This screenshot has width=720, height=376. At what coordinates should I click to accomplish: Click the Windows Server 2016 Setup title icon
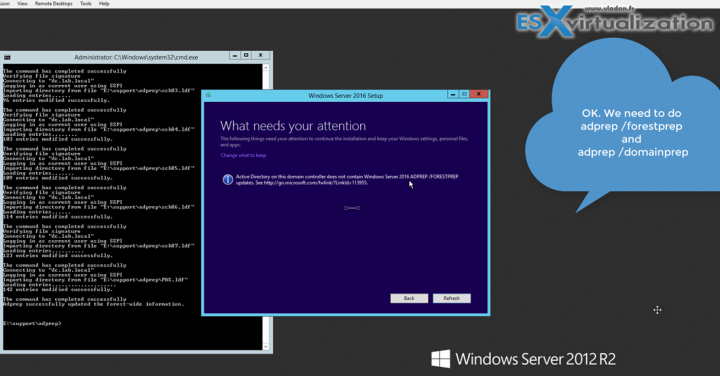point(208,95)
